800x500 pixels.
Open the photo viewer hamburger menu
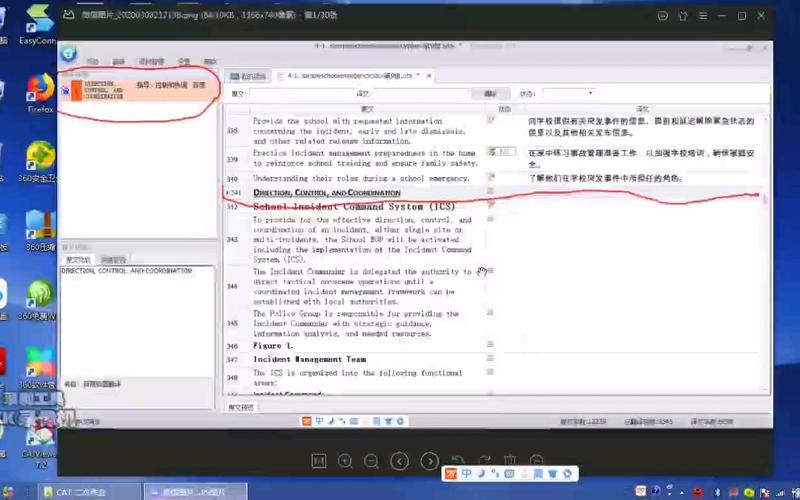click(x=703, y=16)
